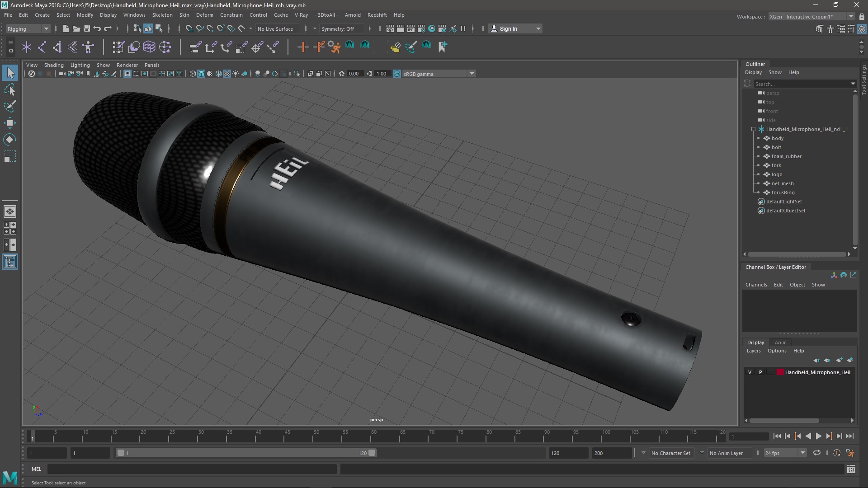The width and height of the screenshot is (868, 488).
Task: Switch to the Anim layer tab
Action: point(780,343)
